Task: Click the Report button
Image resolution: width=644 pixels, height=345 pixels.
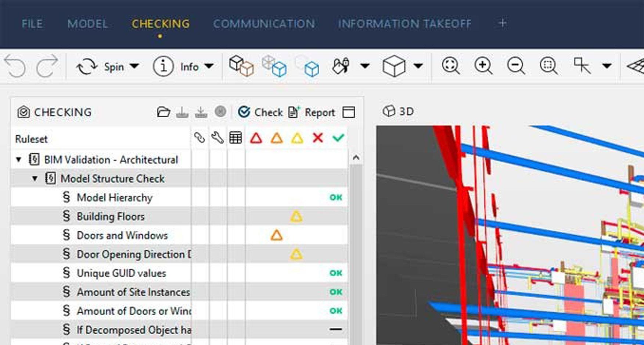Action: (x=312, y=112)
